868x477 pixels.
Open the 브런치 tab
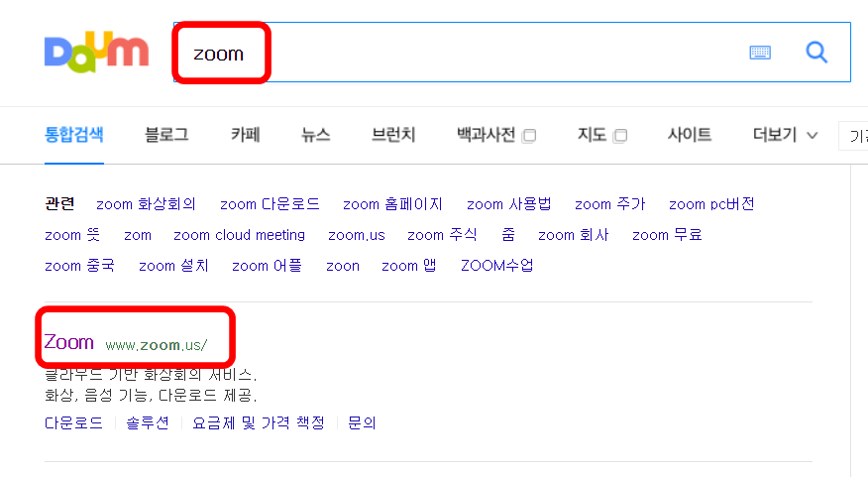click(x=393, y=135)
